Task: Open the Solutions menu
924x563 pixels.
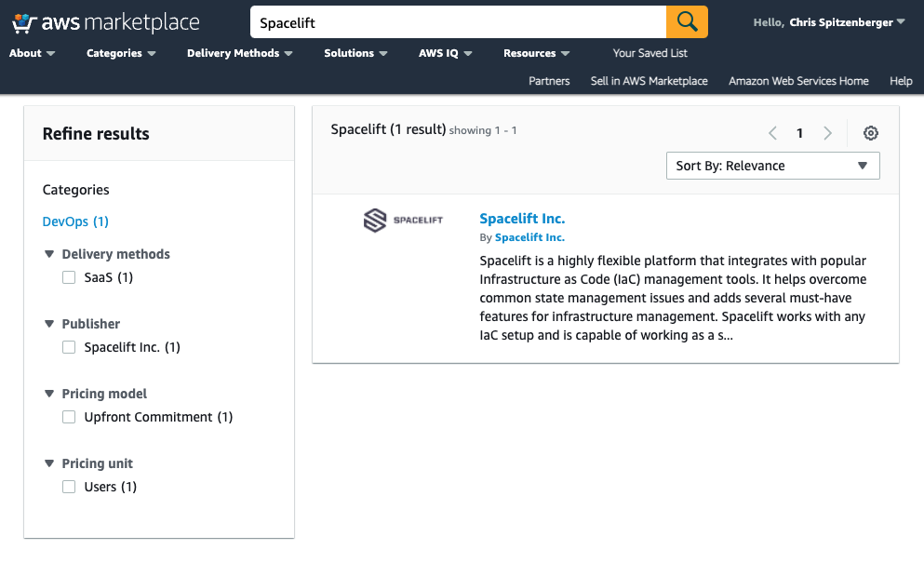Action: 355,53
